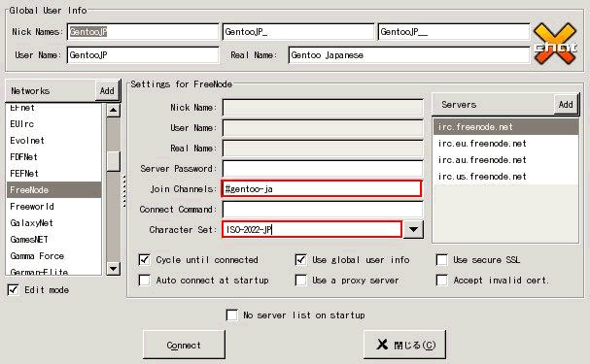Select server irc.us.freenode.net
590x364 pixels.
pyautogui.click(x=505, y=177)
